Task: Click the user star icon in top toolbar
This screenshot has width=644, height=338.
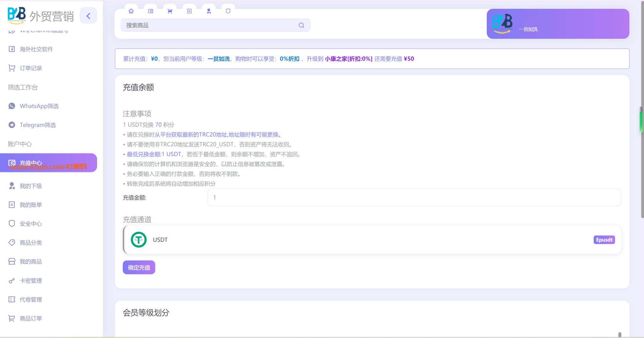Action: point(209,11)
